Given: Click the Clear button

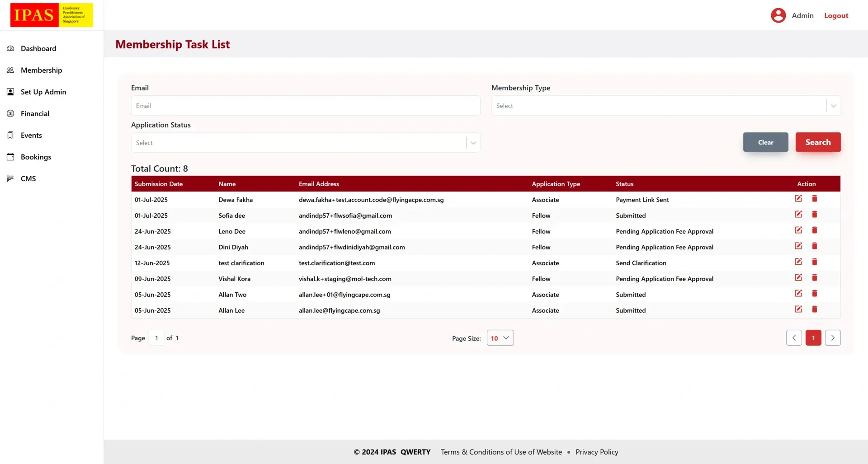Looking at the screenshot, I should (765, 142).
